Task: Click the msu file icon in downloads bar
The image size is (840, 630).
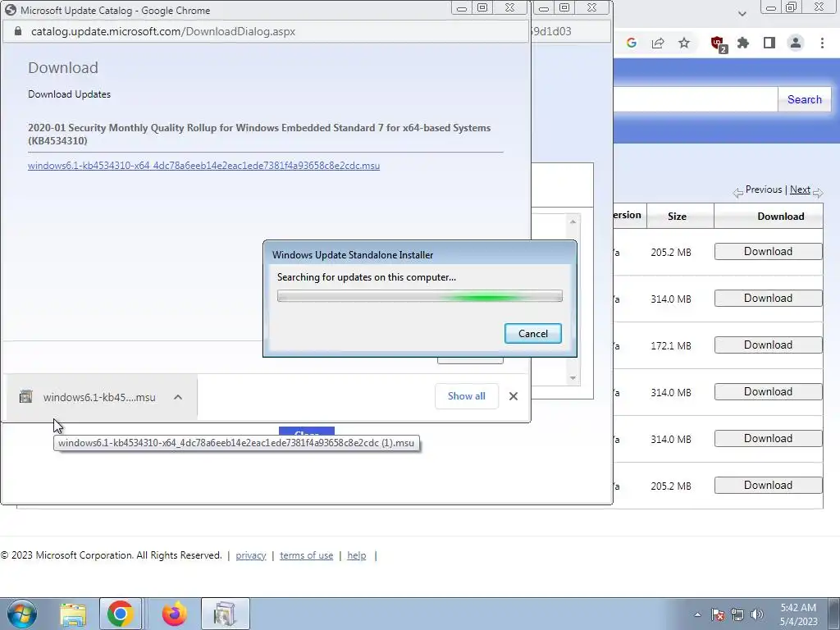Action: point(25,397)
